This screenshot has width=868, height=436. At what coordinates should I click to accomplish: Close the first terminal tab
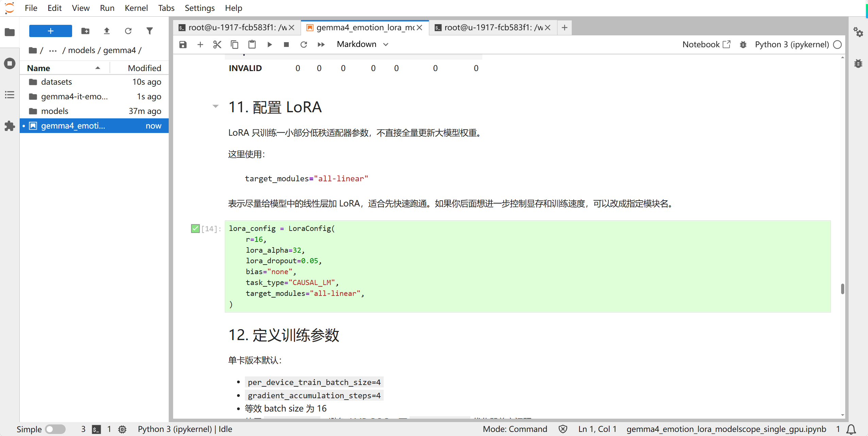(x=291, y=28)
